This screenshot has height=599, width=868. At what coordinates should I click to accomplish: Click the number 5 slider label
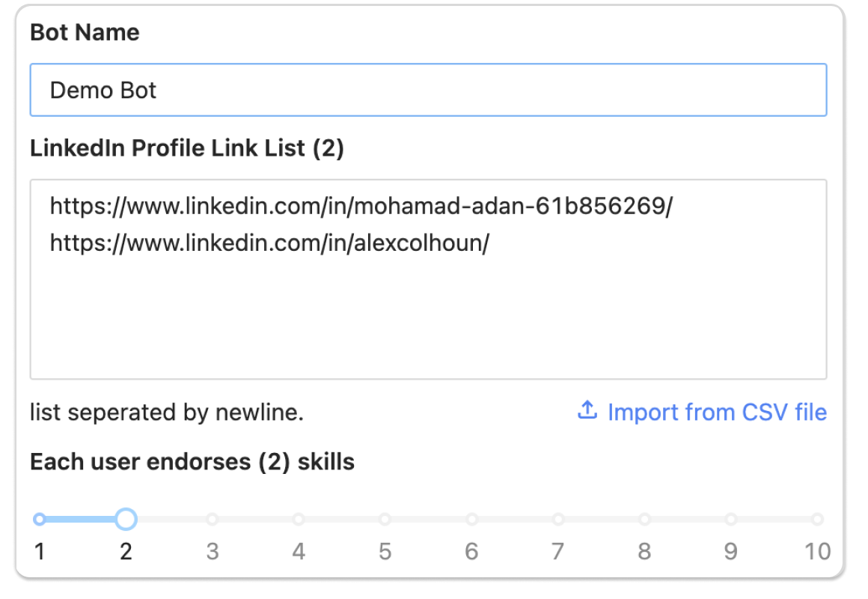coord(385,553)
